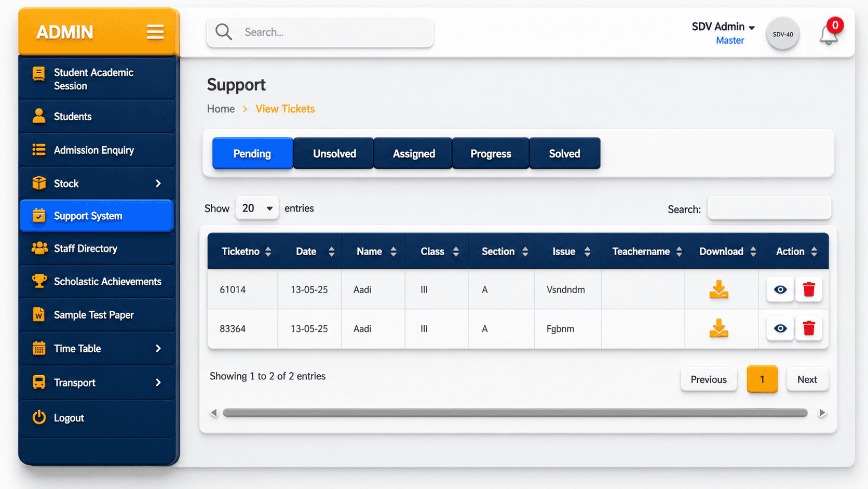This screenshot has width=868, height=489.
Task: Go to the Next page
Action: [x=807, y=379]
